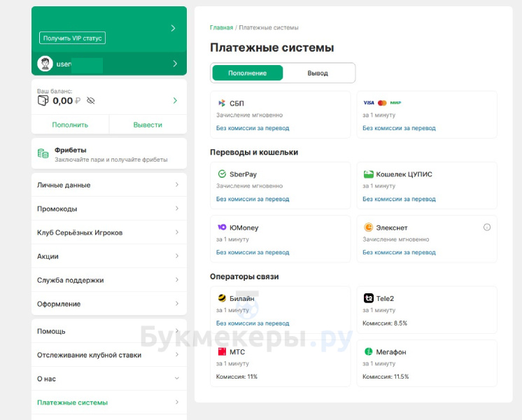This screenshot has height=420, width=522.
Task: Click the SberPay checkmark icon
Action: click(x=222, y=174)
